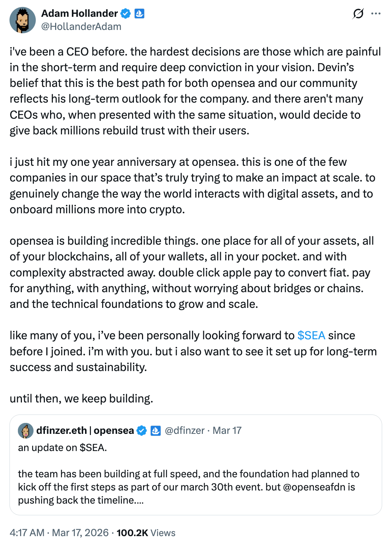This screenshot has width=392, height=550.
Task: Click Adam Hollander's blue verified checkmark
Action: tap(126, 14)
